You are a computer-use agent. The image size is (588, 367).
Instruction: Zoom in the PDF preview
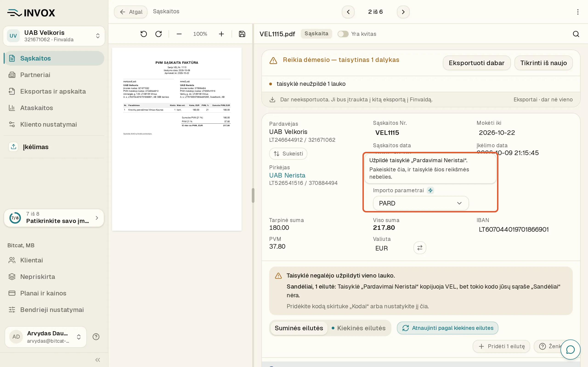point(221,34)
